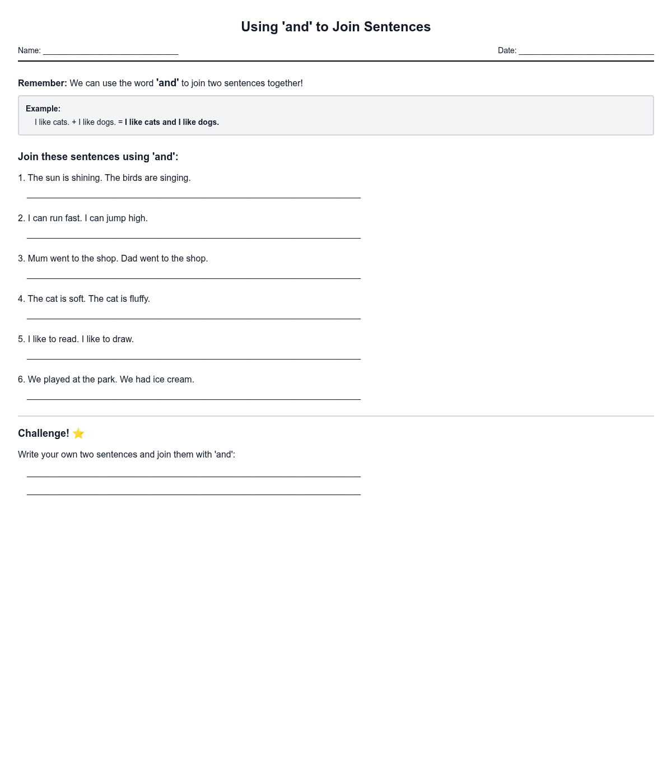Click the answer line under 'I can run fast'
The width and height of the screenshot is (672, 784).
194,235
